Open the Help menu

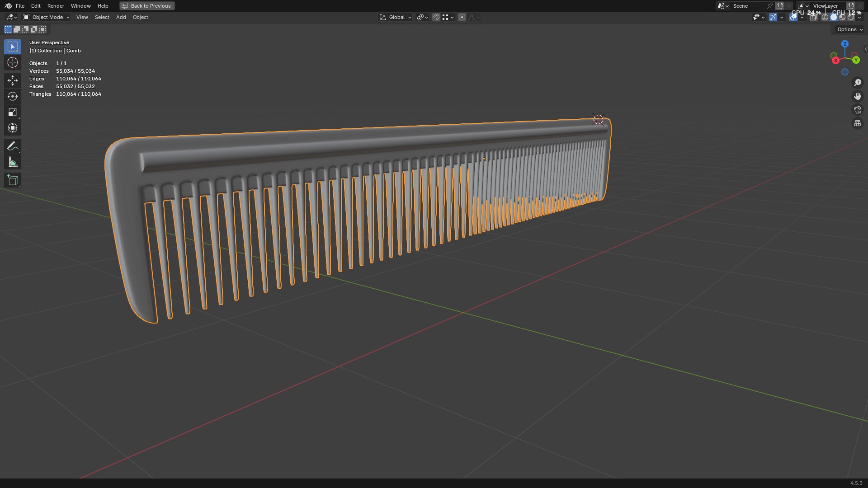[x=103, y=6]
